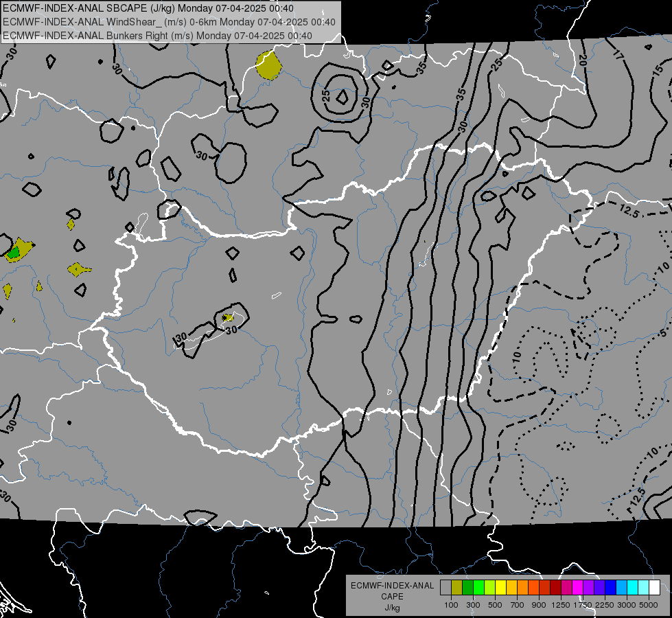Click the olive 100 J/kg legend swatch
The image size is (672, 618).
457,587
